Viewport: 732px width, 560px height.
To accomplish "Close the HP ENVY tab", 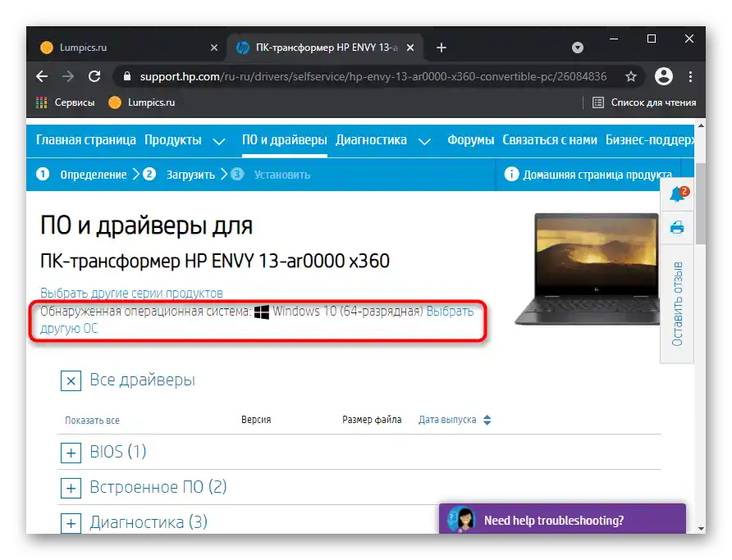I will pyautogui.click(x=409, y=48).
